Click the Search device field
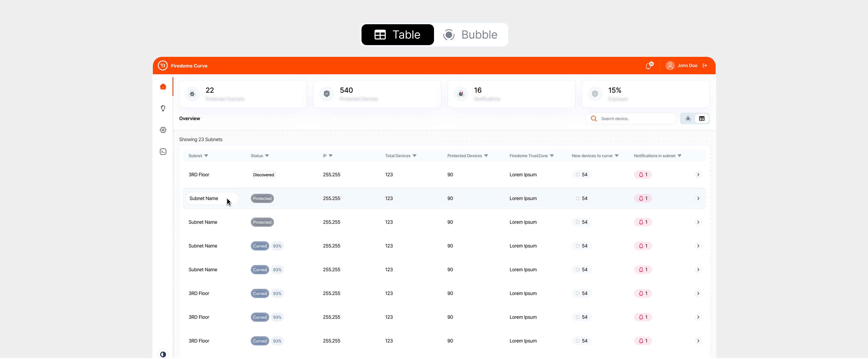868x359 pixels. click(x=631, y=119)
